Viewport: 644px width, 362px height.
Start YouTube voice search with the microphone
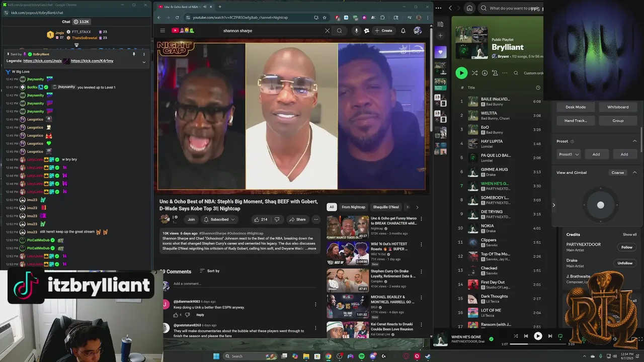(x=356, y=31)
